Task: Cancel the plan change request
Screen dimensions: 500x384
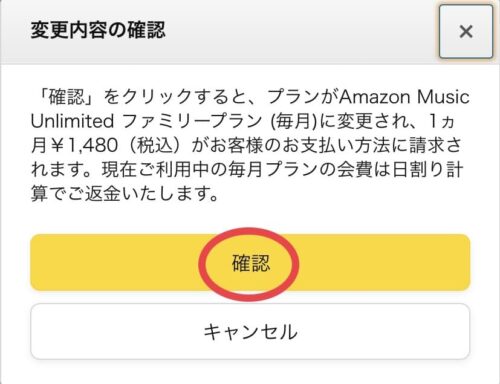Action: (250, 331)
